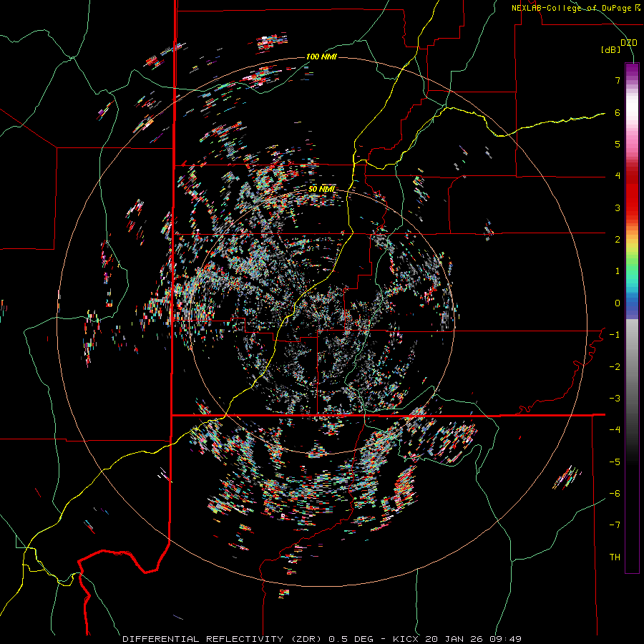Click the -2 value on the color scale

coord(615,367)
